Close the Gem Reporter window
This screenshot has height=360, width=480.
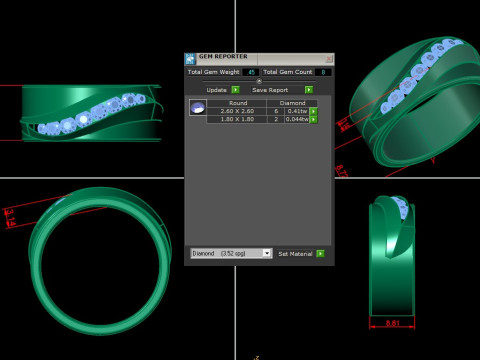tap(329, 59)
